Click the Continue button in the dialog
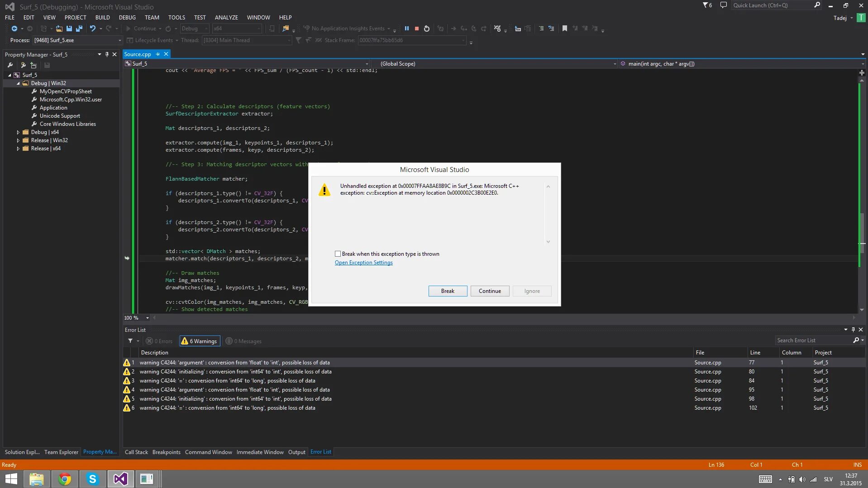Image resolution: width=868 pixels, height=488 pixels. point(490,291)
